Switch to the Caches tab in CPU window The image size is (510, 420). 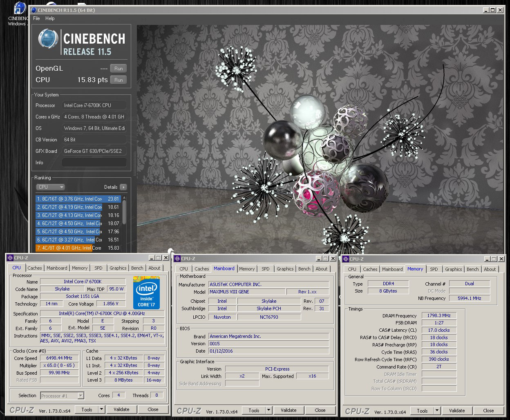[35, 268]
